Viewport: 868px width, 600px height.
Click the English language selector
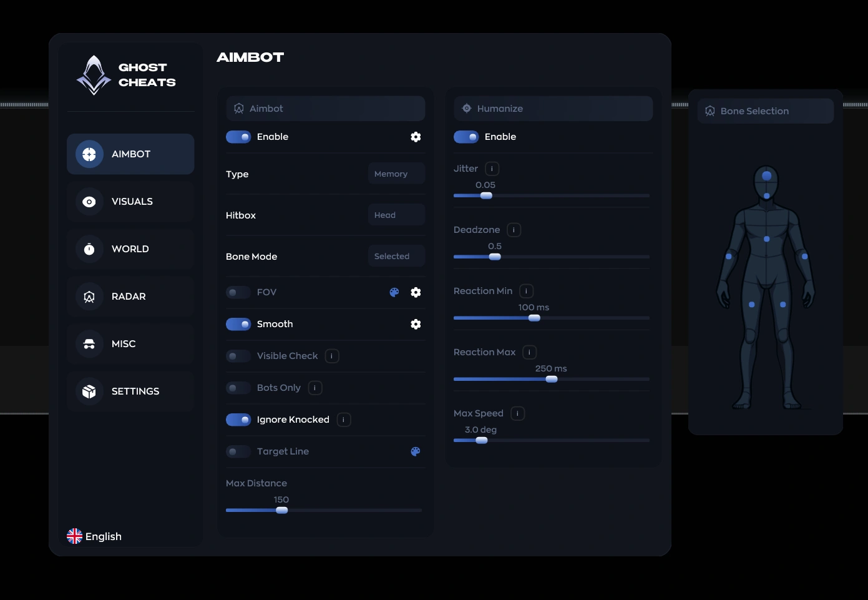click(94, 536)
